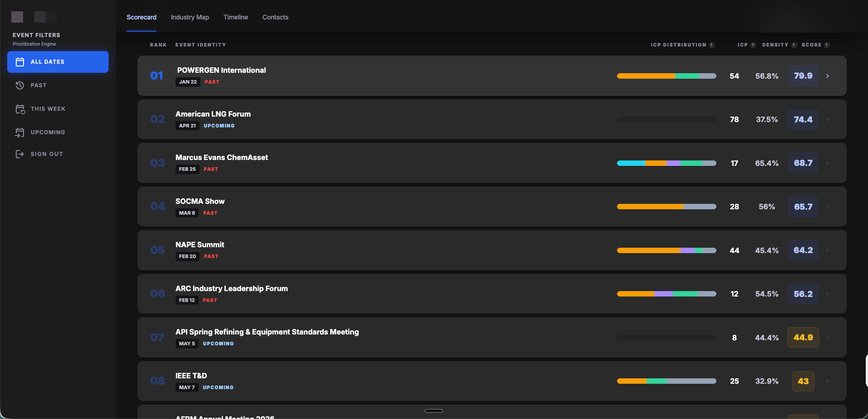868x419 pixels.
Task: Click the app logo square top-left
Action: (x=17, y=17)
